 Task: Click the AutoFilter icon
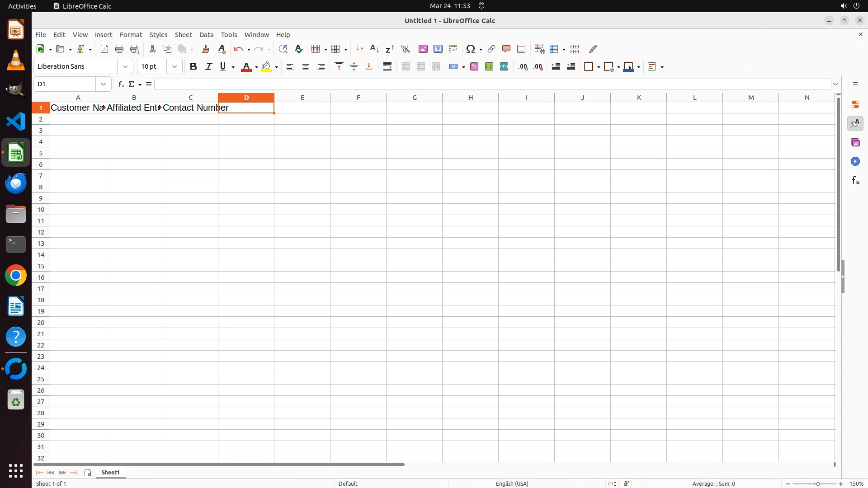405,49
